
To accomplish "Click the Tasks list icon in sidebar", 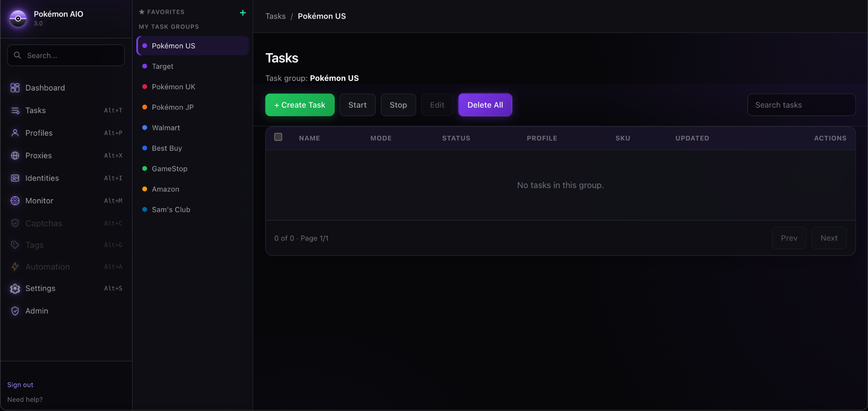I will [15, 111].
